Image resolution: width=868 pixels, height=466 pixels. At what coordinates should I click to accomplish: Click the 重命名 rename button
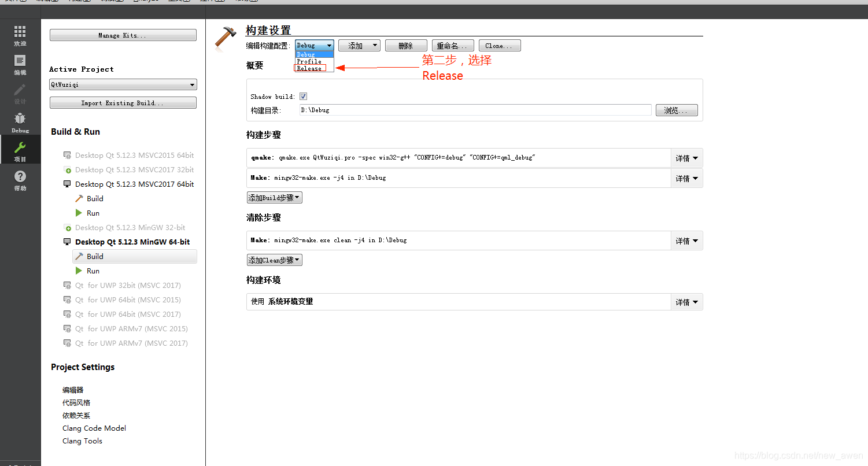point(453,46)
